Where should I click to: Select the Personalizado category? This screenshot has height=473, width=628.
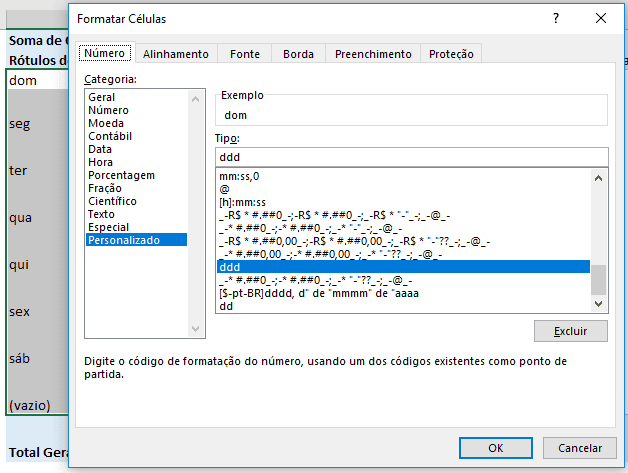pyautogui.click(x=136, y=240)
